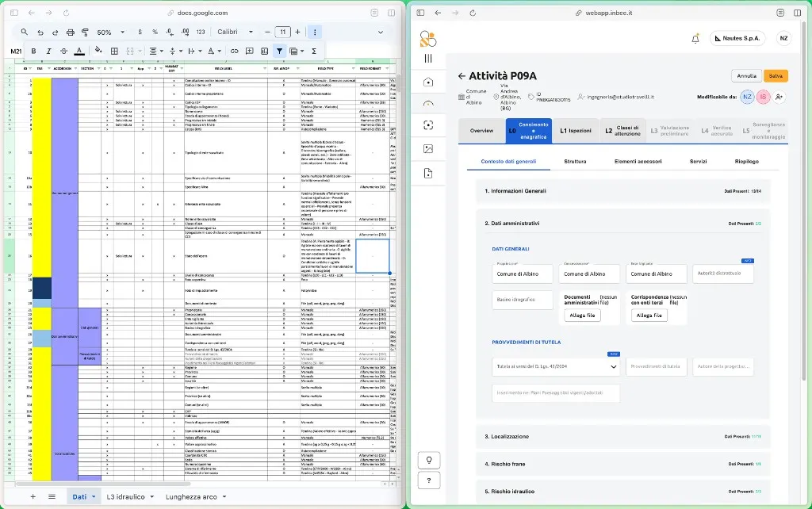
Task: Open the notifications bell
Action: click(695, 38)
